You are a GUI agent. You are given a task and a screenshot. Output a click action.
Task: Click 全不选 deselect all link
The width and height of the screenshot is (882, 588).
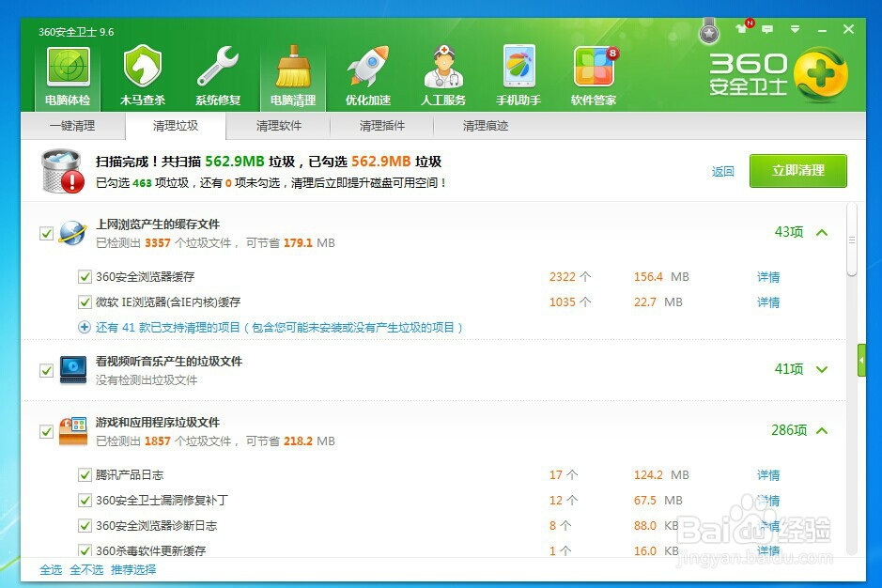point(86,569)
